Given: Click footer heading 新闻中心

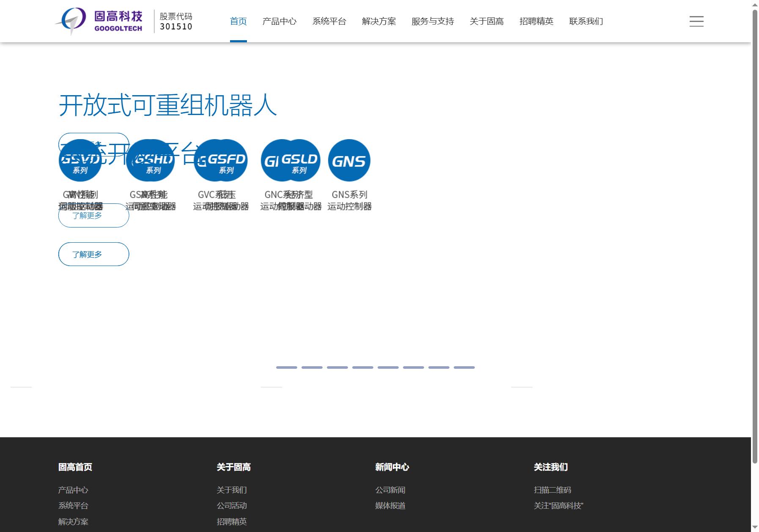Looking at the screenshot, I should click(x=392, y=467).
